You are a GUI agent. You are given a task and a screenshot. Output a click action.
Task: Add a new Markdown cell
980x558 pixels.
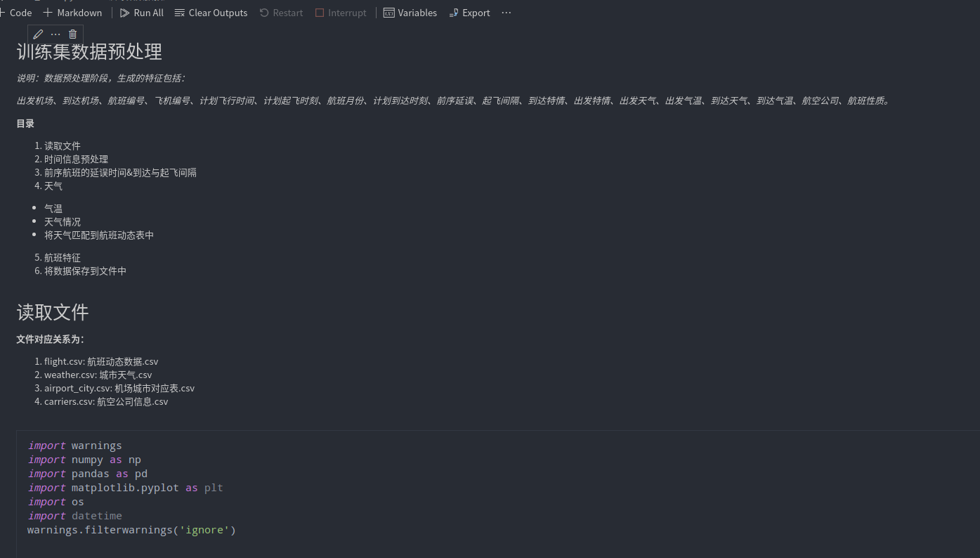point(72,13)
